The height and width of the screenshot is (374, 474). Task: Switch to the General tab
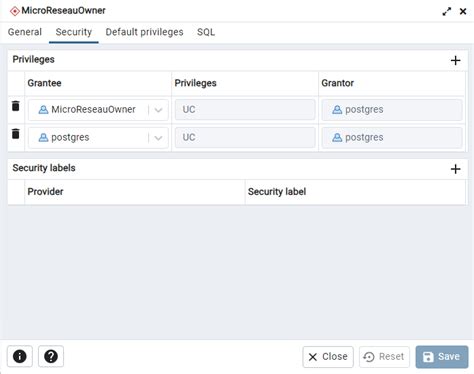25,32
